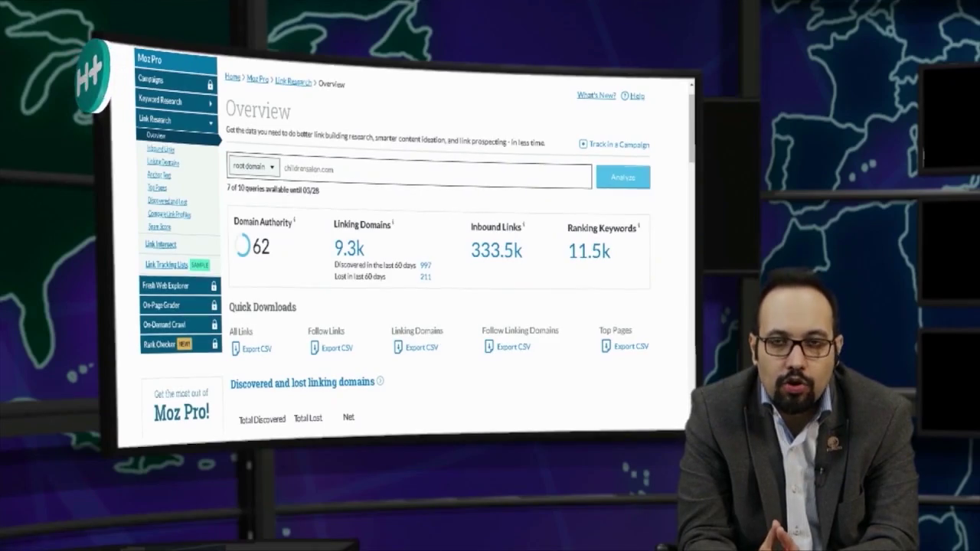Click the 9.3k Linking Domains value
Screen dimensions: 980x551
click(349, 248)
